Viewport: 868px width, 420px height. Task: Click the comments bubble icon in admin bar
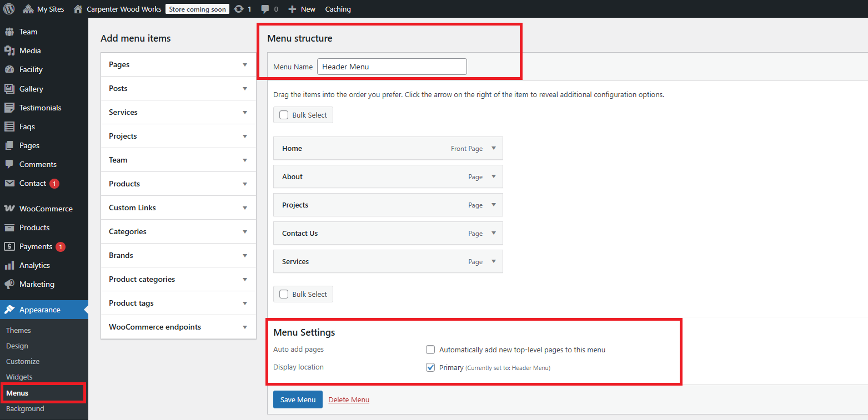[265, 9]
